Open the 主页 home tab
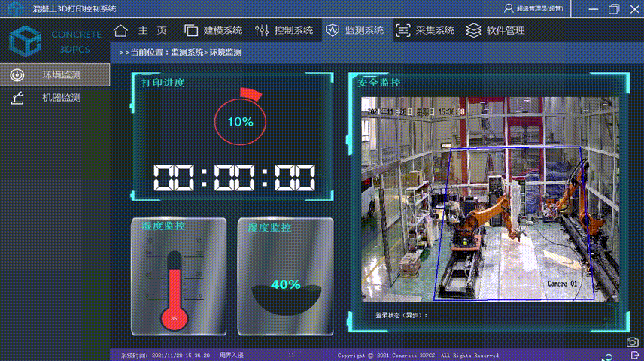The image size is (644, 361). (x=141, y=31)
